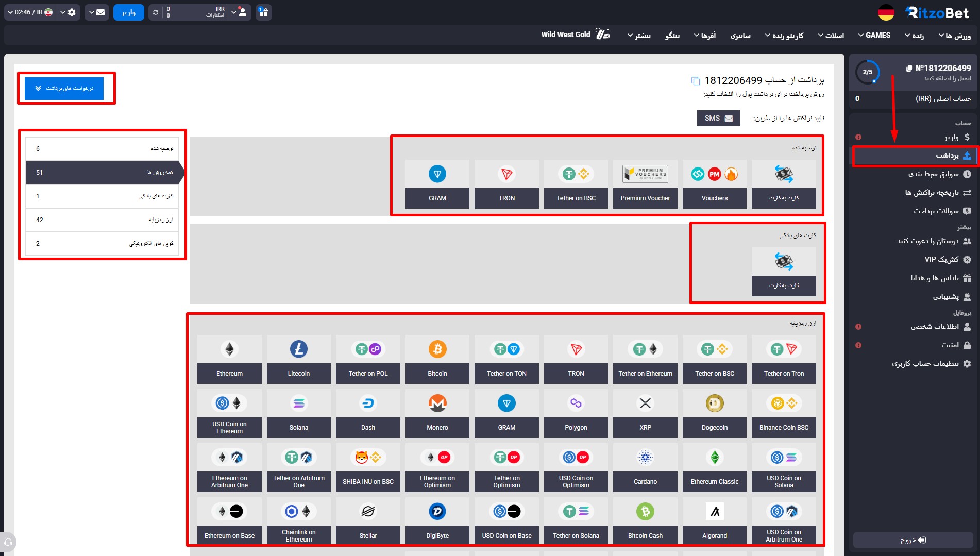The height and width of the screenshot is (556, 980).
Task: Open 'بینگو' bingo in the navigation
Action: click(x=672, y=36)
